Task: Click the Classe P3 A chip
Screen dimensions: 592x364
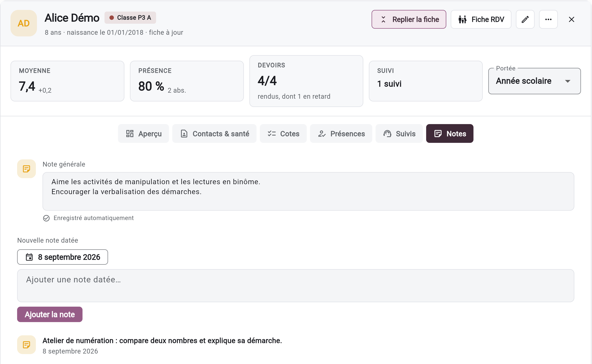Action: pyautogui.click(x=130, y=18)
